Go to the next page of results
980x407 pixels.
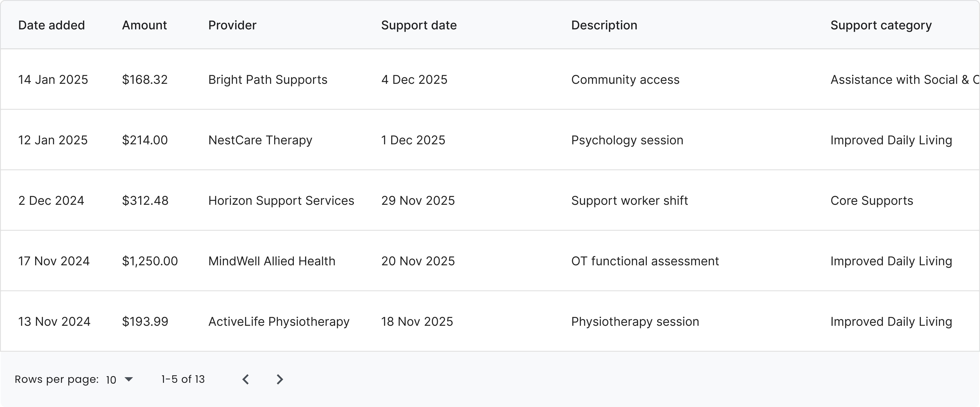(280, 379)
